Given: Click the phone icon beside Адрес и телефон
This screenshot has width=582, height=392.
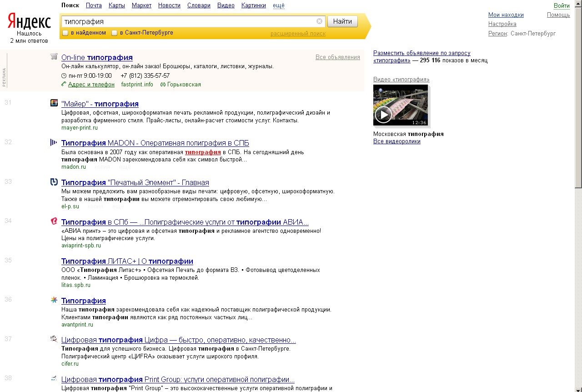Looking at the screenshot, I should tap(64, 85).
